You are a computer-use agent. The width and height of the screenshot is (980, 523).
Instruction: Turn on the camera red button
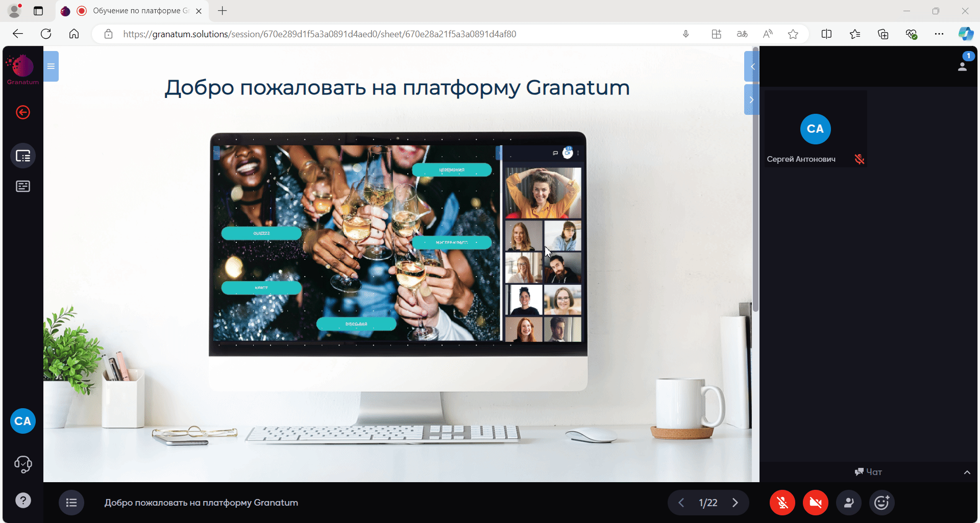coord(816,503)
